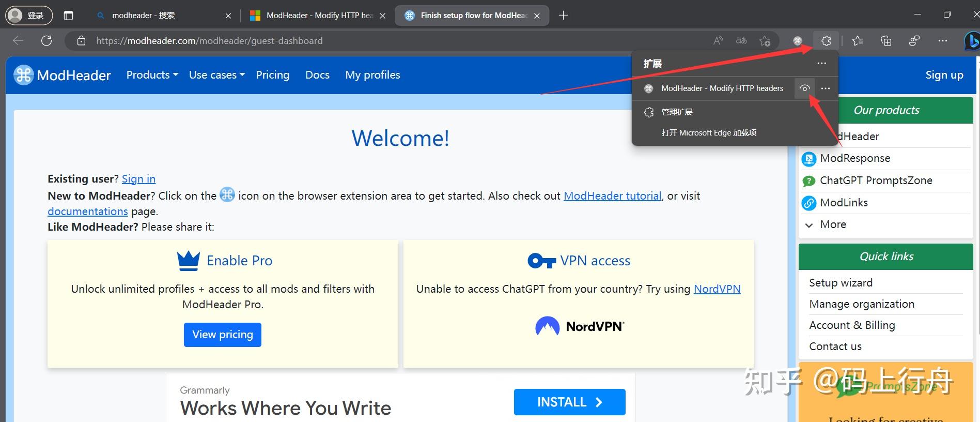Viewport: 980px width, 422px height.
Task: Open Docs in the navbar
Action: (x=317, y=75)
